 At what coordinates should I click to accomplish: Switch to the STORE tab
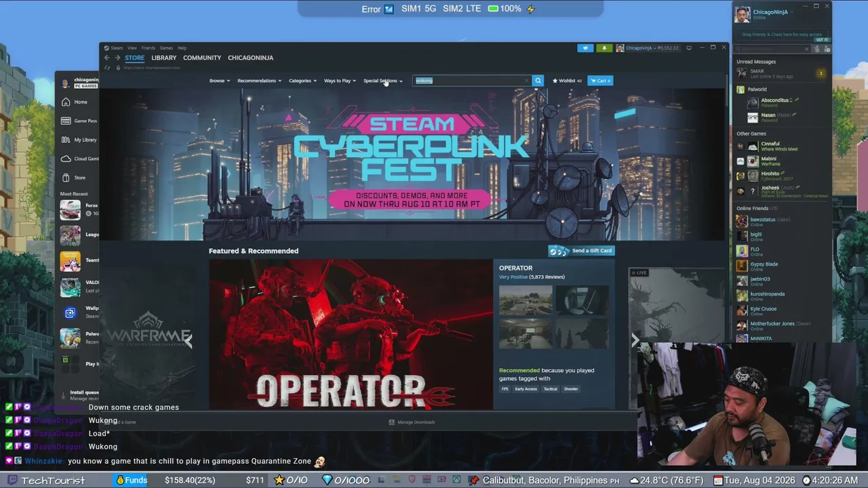134,58
